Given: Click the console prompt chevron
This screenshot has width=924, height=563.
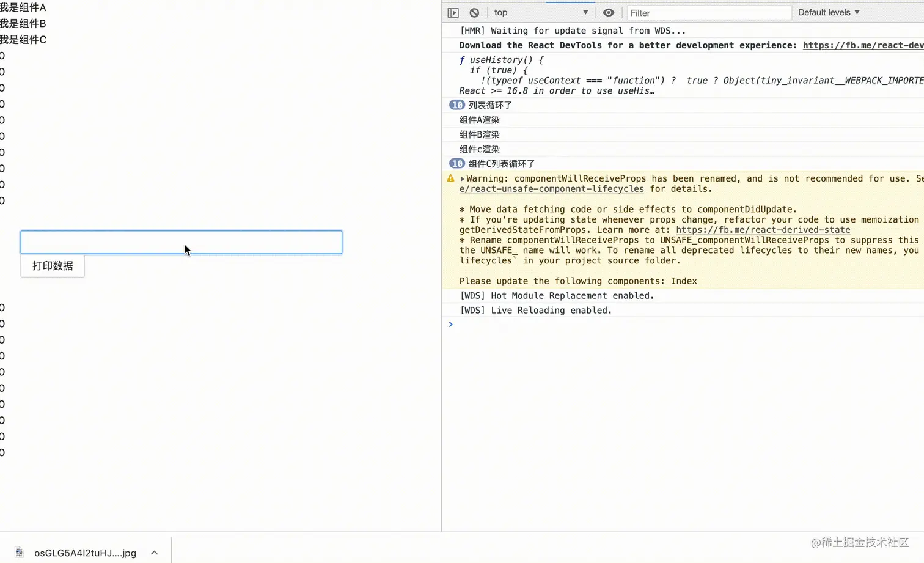Looking at the screenshot, I should [x=450, y=325].
